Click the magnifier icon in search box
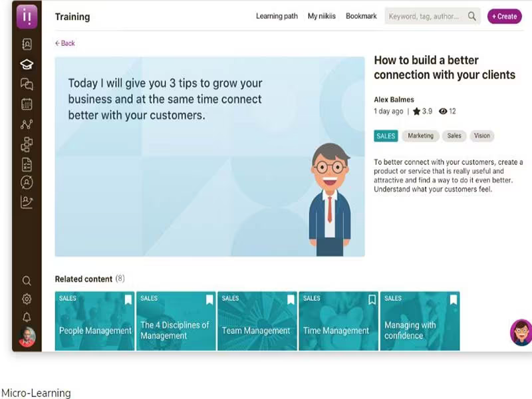Screen dimensions: 532x399 (472, 16)
